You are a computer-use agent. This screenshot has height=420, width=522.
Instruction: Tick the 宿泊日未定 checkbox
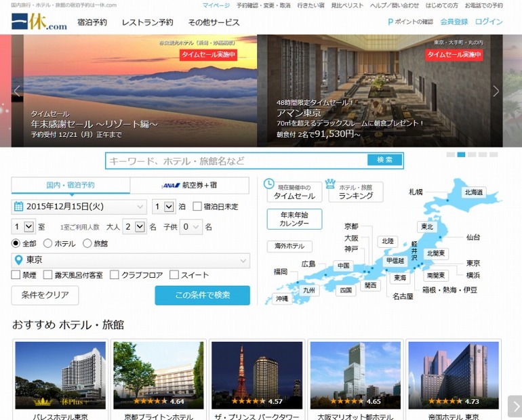tap(197, 207)
